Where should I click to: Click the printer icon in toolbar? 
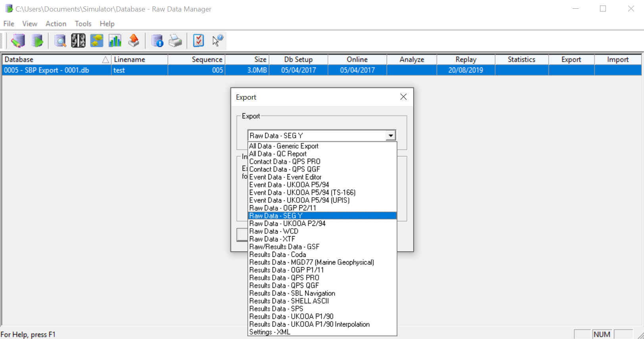point(175,40)
